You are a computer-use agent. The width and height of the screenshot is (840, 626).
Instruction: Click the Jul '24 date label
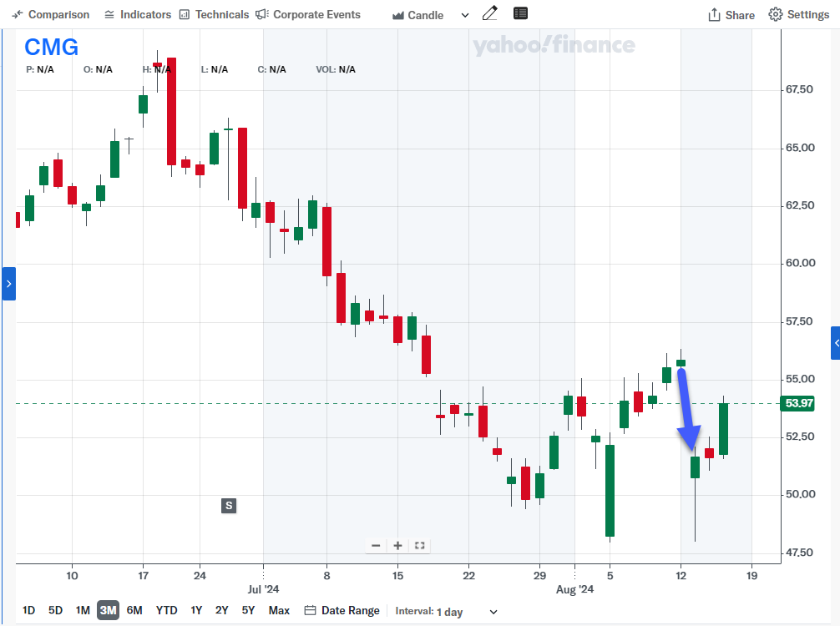(x=263, y=589)
